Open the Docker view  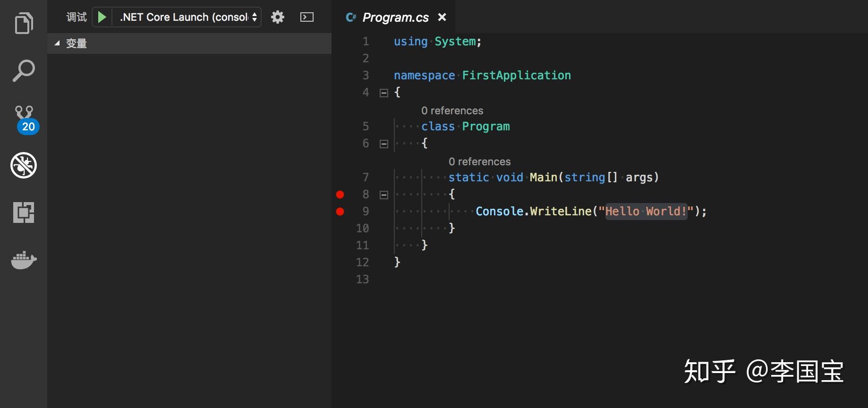(24, 260)
